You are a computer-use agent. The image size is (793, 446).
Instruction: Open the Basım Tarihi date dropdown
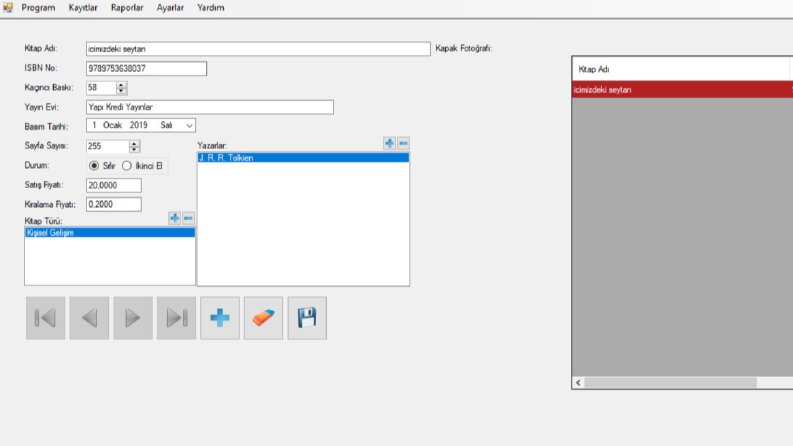pos(189,125)
